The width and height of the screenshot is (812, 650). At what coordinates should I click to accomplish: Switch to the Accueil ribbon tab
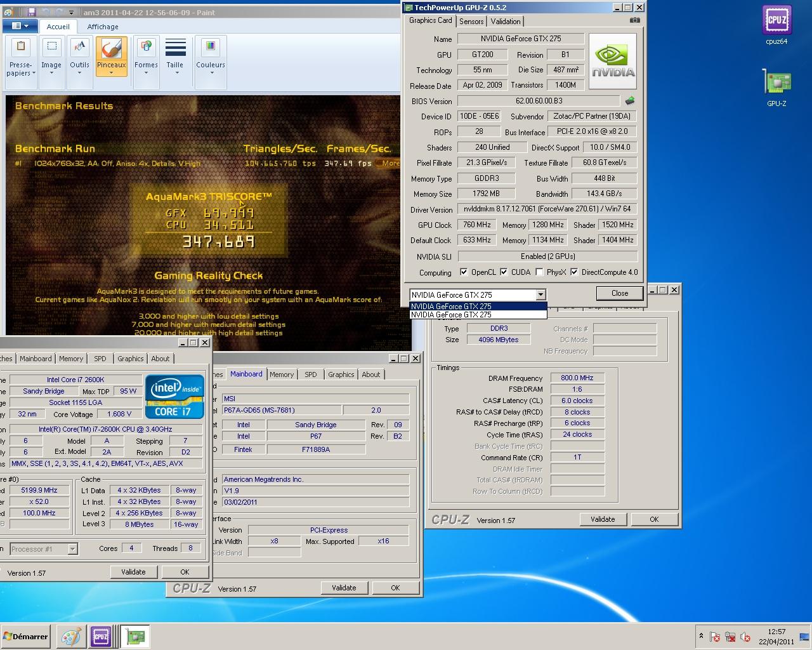[58, 27]
